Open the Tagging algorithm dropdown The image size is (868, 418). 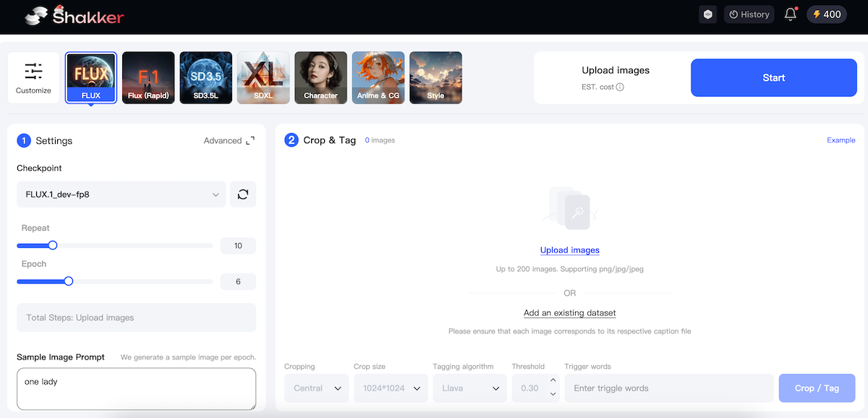coord(469,388)
